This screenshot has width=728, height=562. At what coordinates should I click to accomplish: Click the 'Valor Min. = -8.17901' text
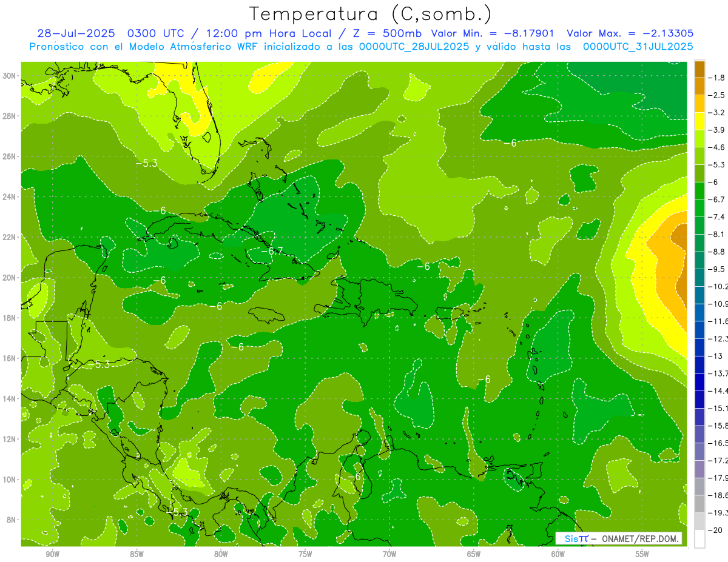[492, 33]
